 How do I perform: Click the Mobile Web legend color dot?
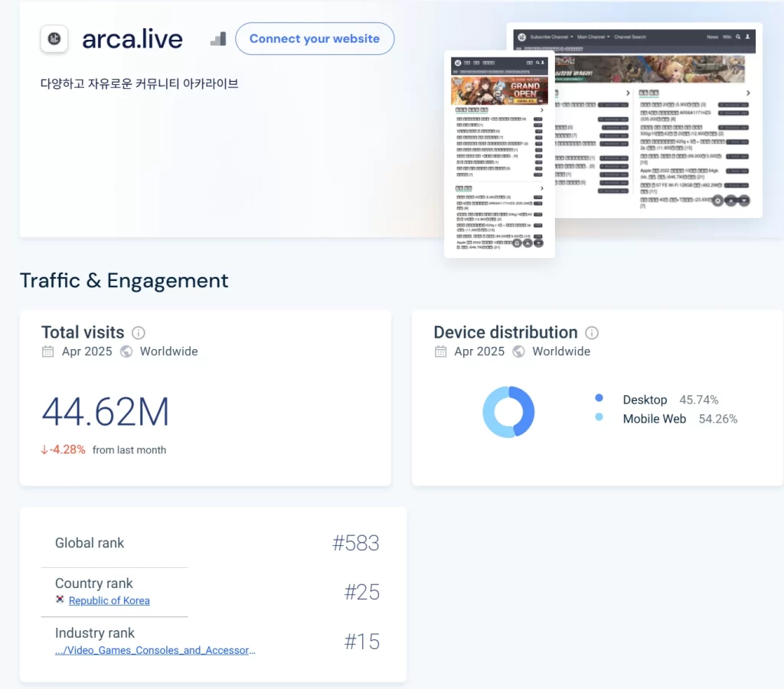[x=599, y=417]
